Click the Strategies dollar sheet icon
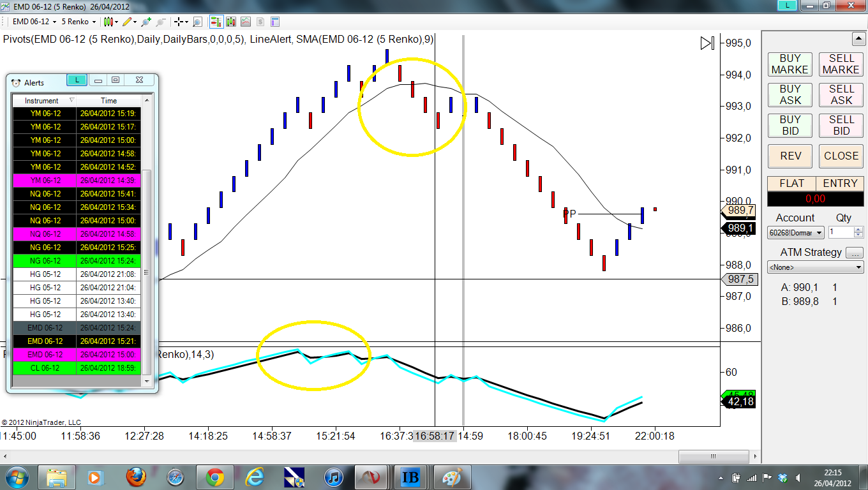868x490 pixels. pos(260,22)
